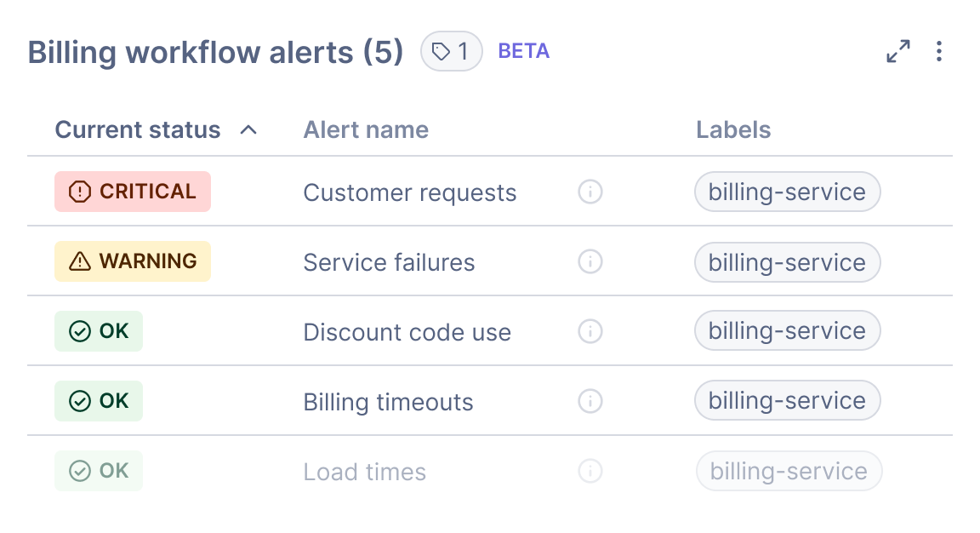
Task: Open the three-dot more options menu
Action: click(x=938, y=52)
